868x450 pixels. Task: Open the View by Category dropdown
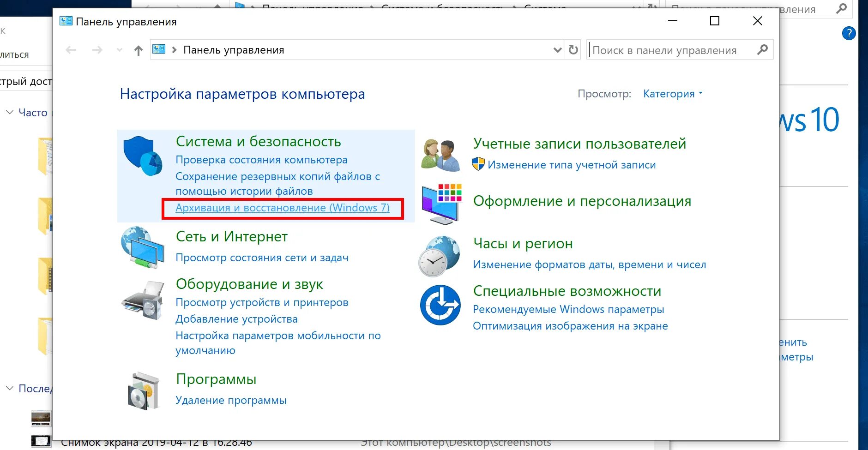click(673, 94)
